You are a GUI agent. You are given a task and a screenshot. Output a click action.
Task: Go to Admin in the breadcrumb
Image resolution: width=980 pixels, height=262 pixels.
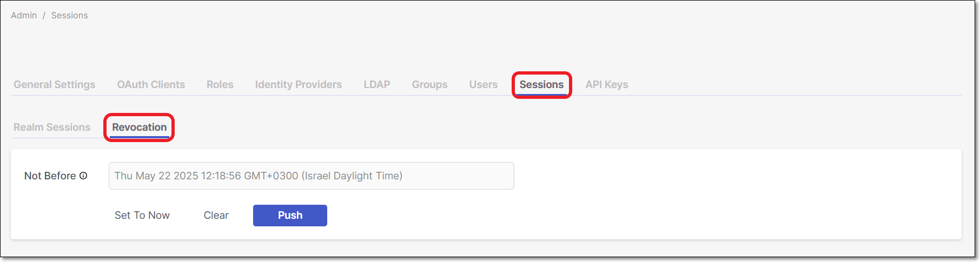click(24, 15)
